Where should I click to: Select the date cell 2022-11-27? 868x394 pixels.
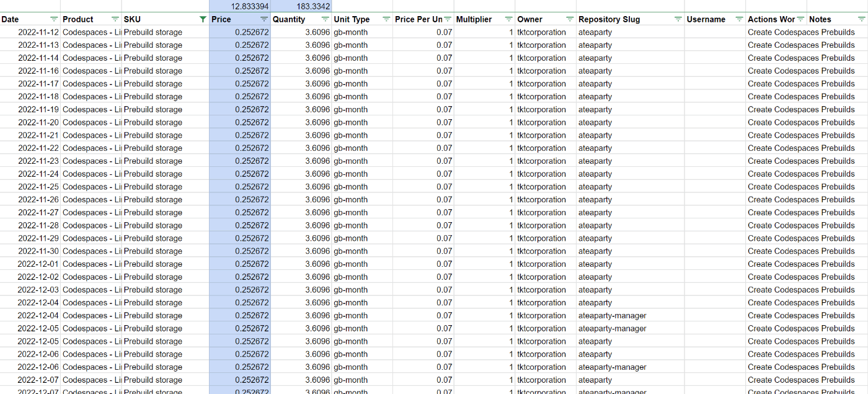(x=30, y=212)
